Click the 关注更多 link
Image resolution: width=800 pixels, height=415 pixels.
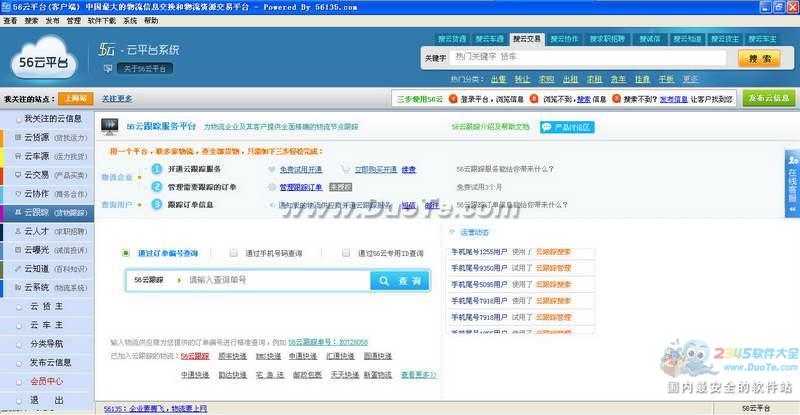pos(117,99)
